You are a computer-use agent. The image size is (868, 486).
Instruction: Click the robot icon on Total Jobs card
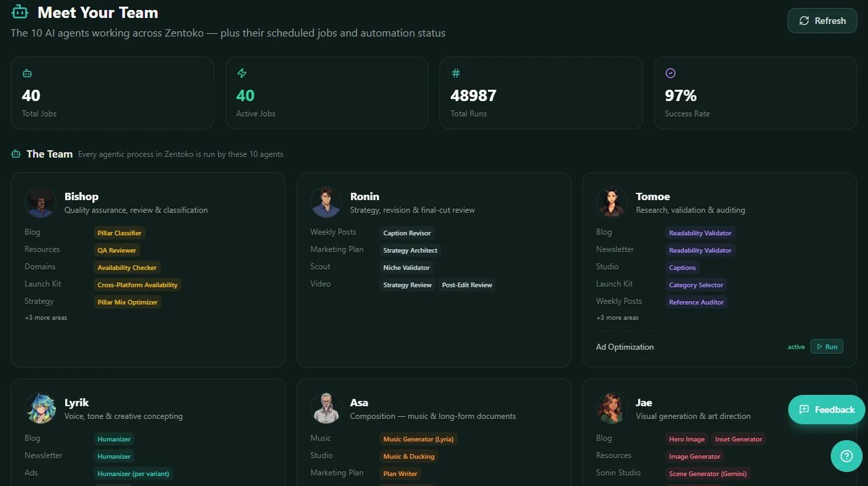pyautogui.click(x=27, y=73)
